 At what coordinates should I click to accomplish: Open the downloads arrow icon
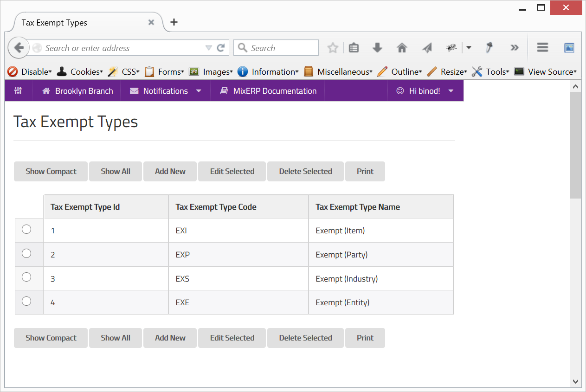(378, 48)
